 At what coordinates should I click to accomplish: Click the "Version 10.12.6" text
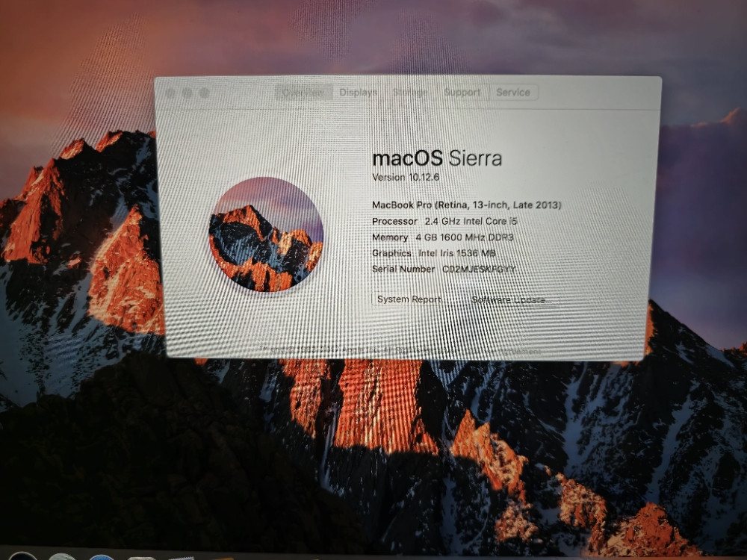click(x=406, y=177)
